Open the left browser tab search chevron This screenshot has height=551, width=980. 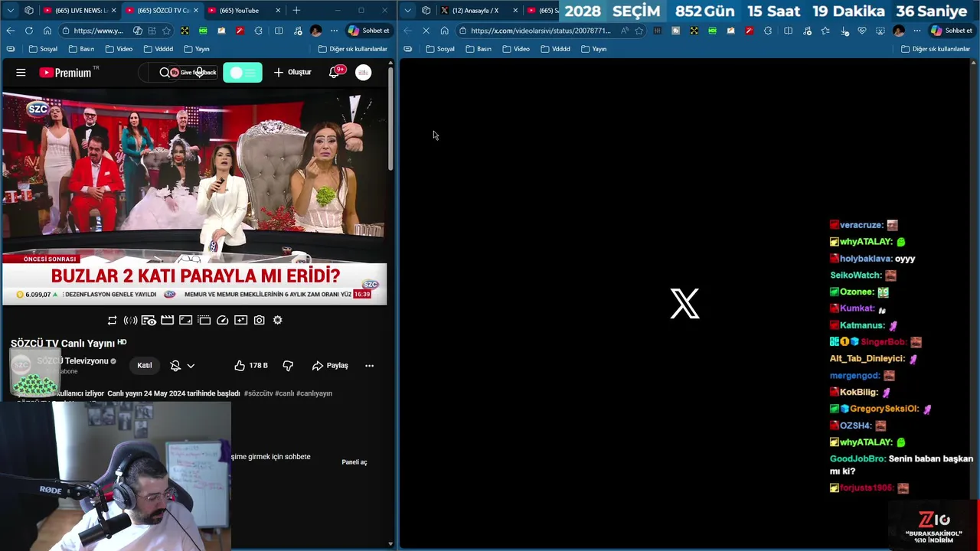pos(10,11)
